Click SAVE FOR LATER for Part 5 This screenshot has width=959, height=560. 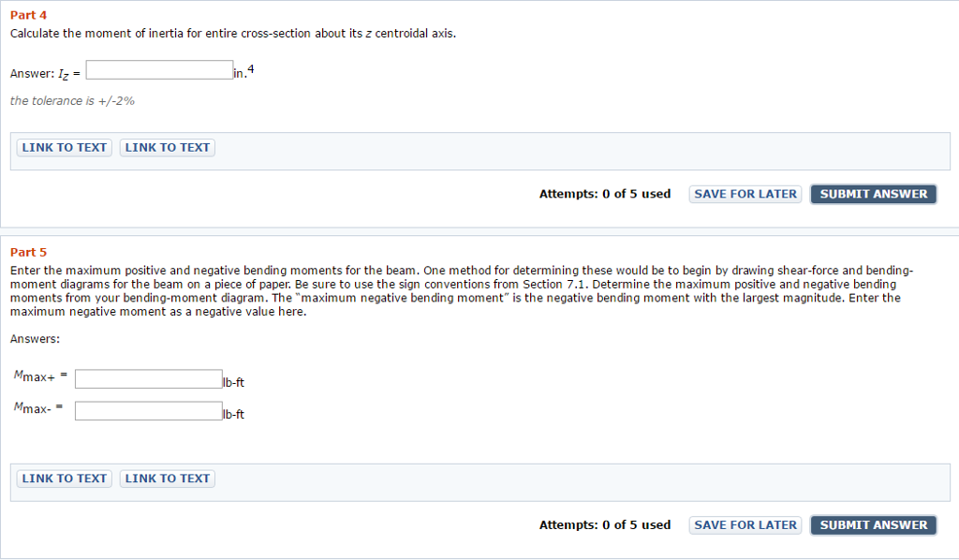click(745, 524)
